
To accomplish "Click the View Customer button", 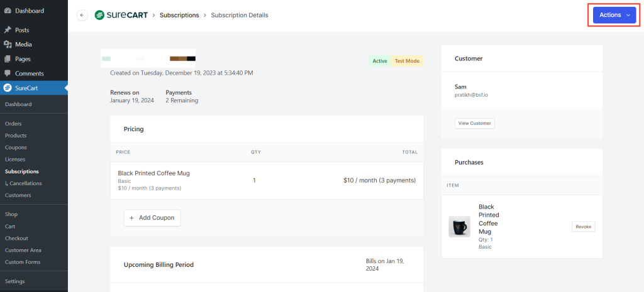I will (474, 123).
